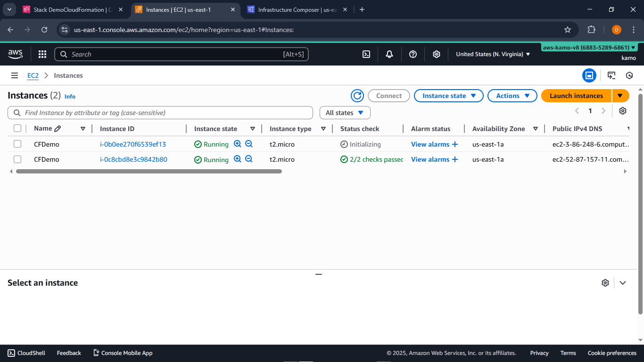644x362 pixels.
Task: Open the notifications bell
Action: (x=389, y=54)
